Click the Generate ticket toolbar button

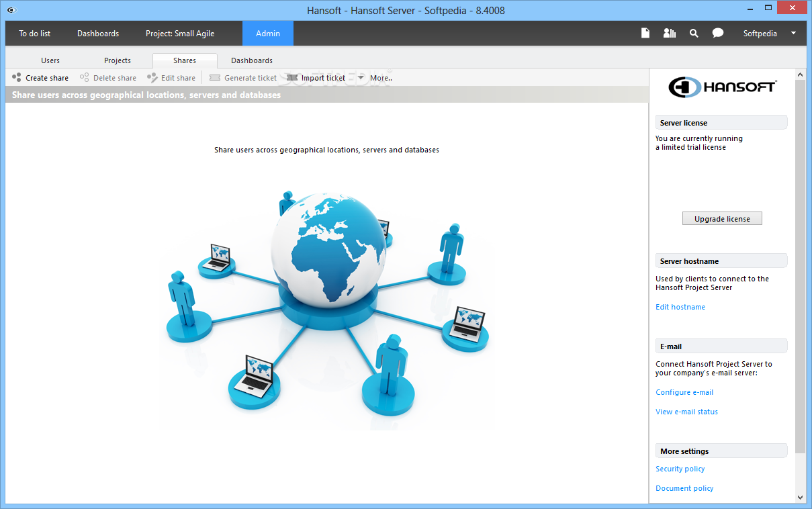[243, 78]
